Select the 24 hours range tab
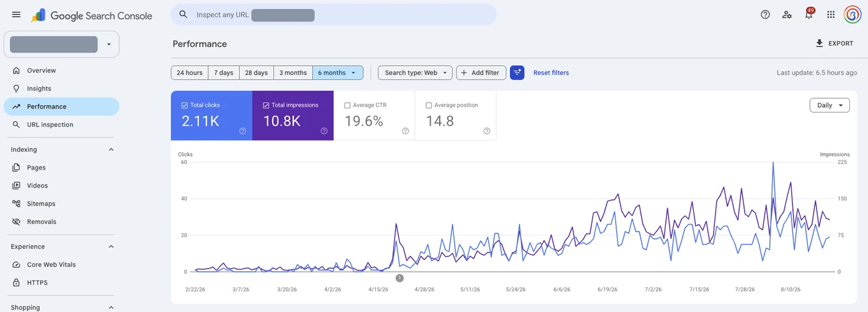Screen dimensions: 868x312 click(190, 72)
